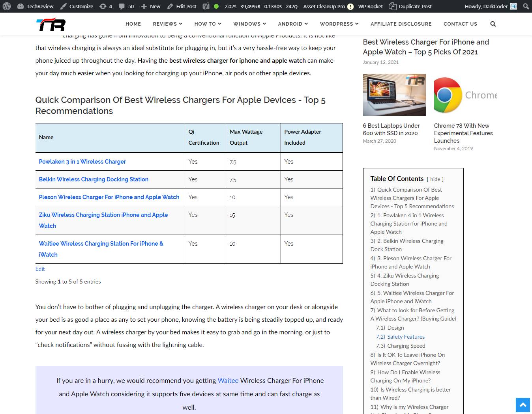Click the Chrome logo article thumbnail
532x414 pixels.
[465, 95]
